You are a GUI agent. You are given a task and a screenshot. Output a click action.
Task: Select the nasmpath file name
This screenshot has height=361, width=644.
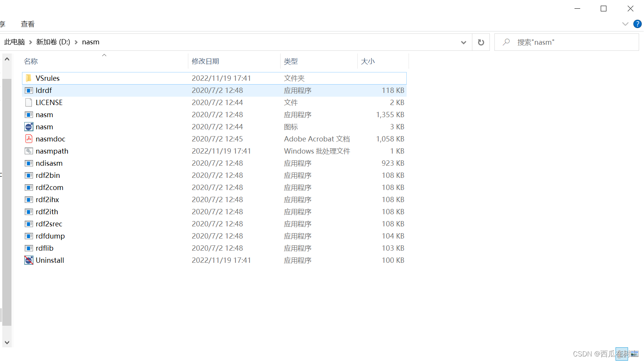coord(52,151)
